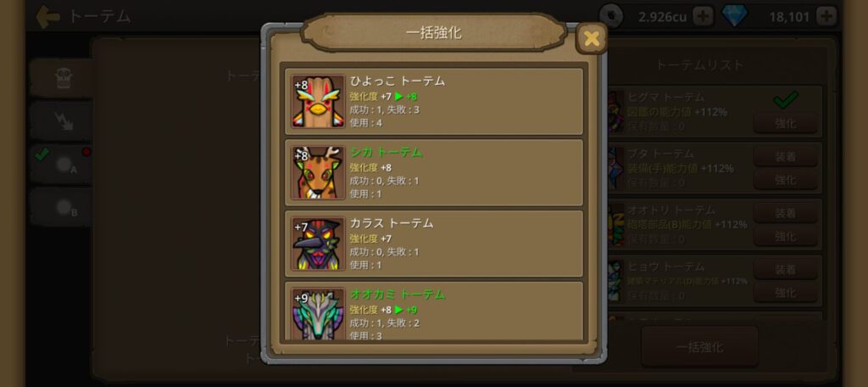
Task: Go back using the yellow arrow
Action: coord(48,17)
